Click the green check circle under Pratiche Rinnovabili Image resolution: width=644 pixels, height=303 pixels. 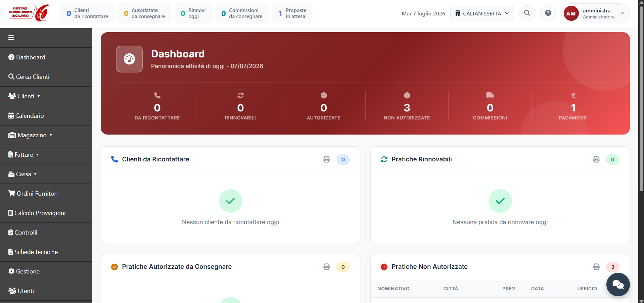point(500,201)
